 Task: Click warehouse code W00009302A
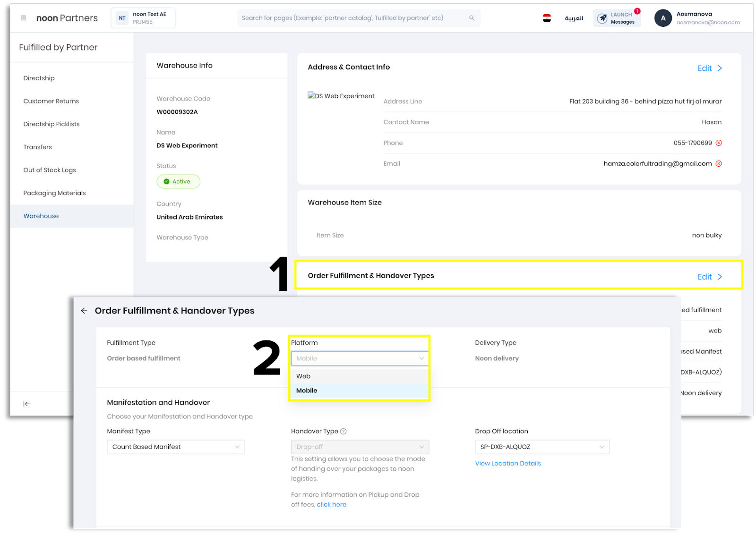tap(177, 112)
